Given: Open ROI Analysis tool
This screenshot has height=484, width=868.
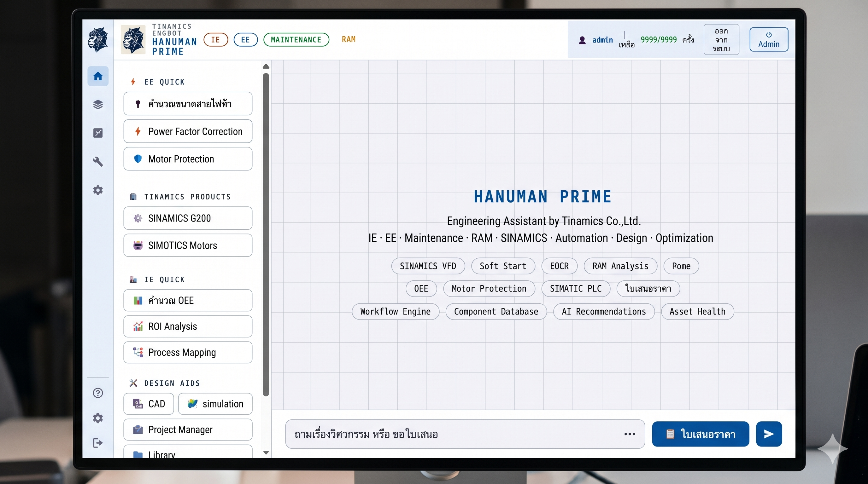Looking at the screenshot, I should (188, 326).
